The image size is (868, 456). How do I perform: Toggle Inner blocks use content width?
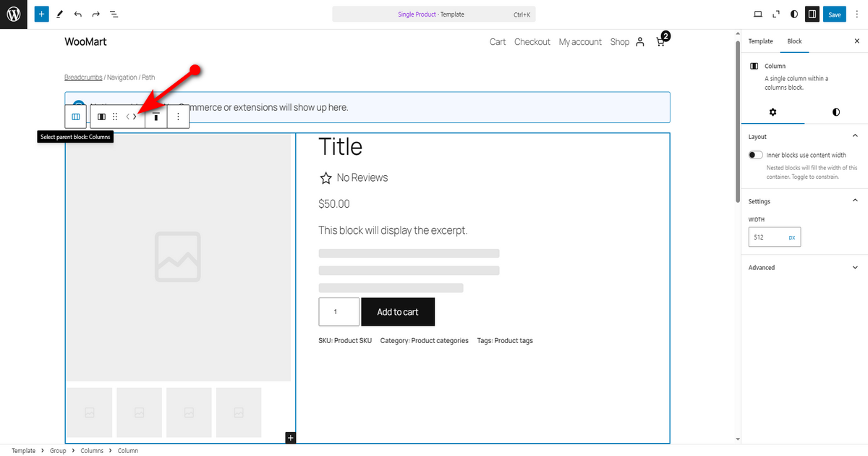pyautogui.click(x=756, y=155)
